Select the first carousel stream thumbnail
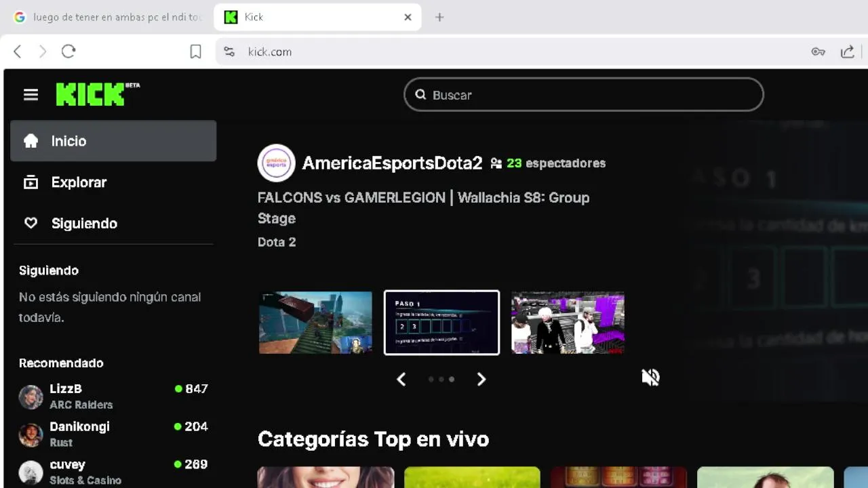Screen dimensions: 868x488 (315, 323)
